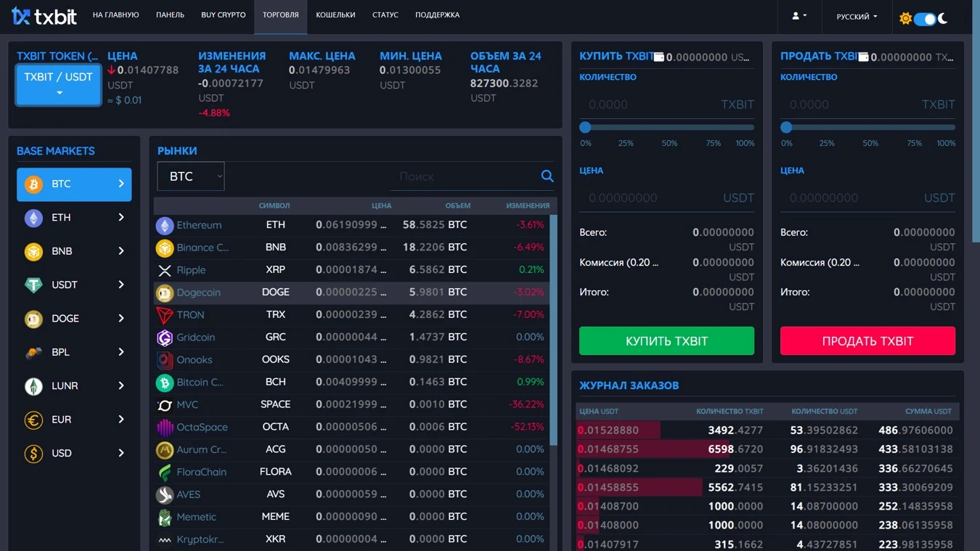Click the TRON icon
980x551 pixels.
tap(165, 316)
